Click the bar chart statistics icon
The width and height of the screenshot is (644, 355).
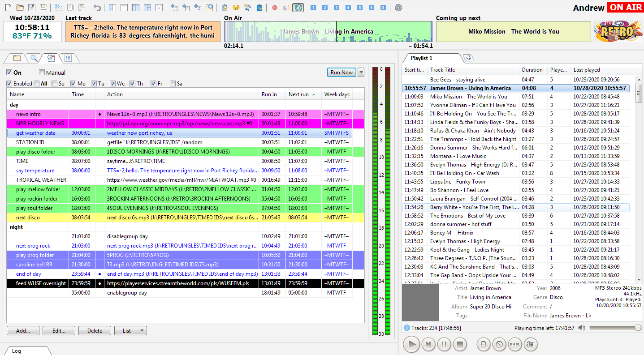click(286, 8)
